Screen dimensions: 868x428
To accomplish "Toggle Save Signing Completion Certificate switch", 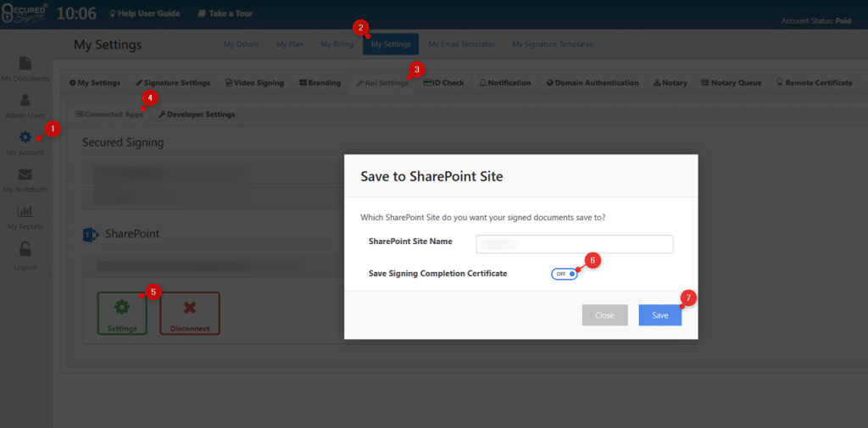I will tap(564, 274).
